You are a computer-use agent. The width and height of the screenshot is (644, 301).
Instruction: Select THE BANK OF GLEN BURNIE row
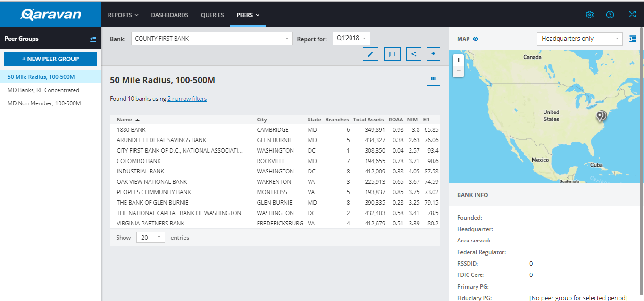(x=275, y=202)
